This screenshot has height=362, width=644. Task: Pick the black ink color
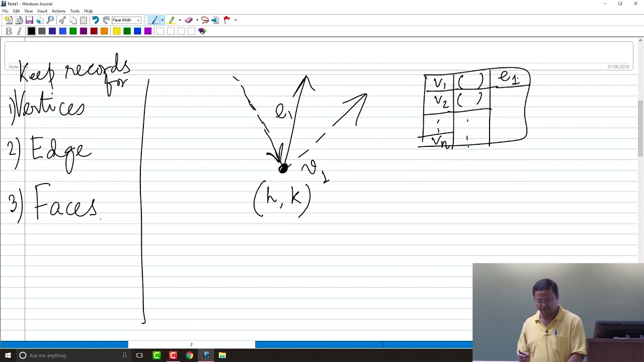31,31
